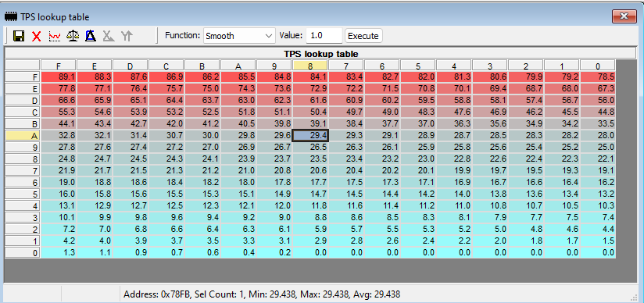Save the table with the floppy disk icon
Screen dimensions: 644x303
coord(19,36)
